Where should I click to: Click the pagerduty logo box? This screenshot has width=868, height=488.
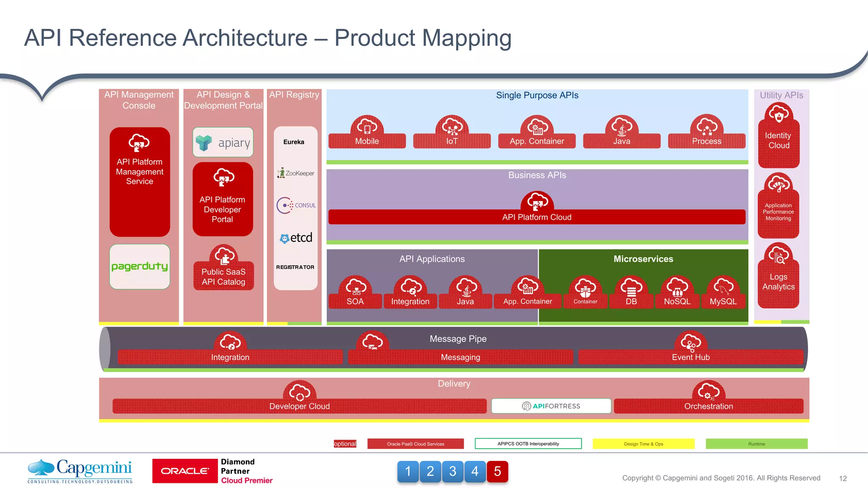[x=139, y=266]
